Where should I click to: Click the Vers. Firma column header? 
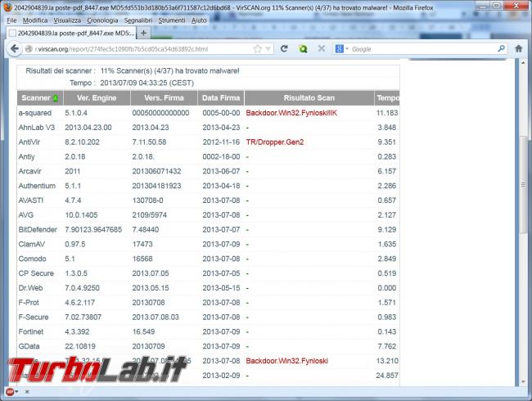164,98
